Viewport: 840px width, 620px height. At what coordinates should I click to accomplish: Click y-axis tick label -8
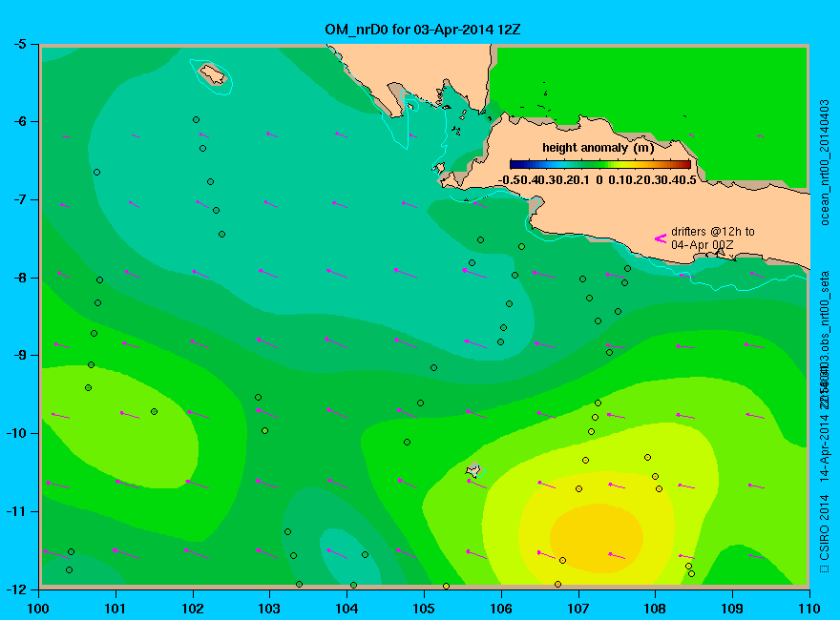(x=19, y=278)
